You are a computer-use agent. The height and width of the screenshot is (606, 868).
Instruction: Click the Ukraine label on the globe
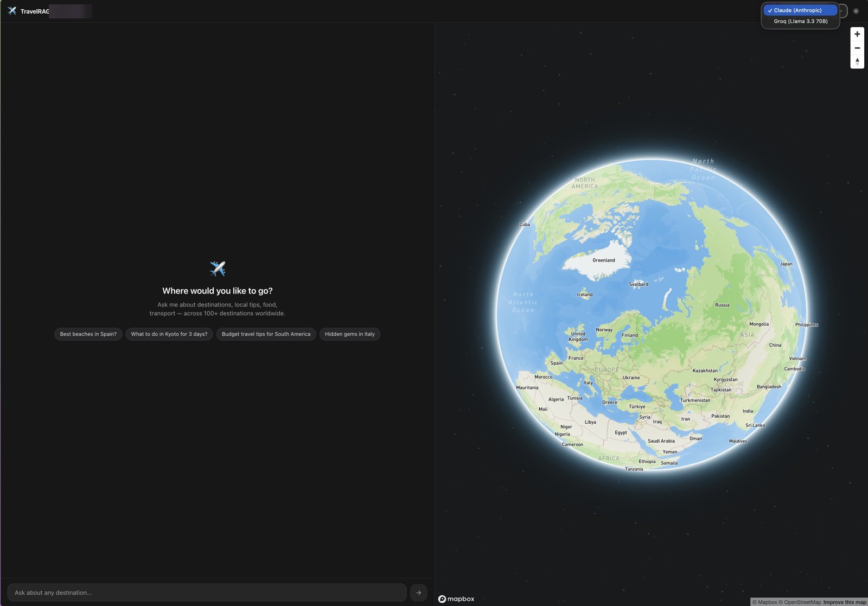point(631,378)
